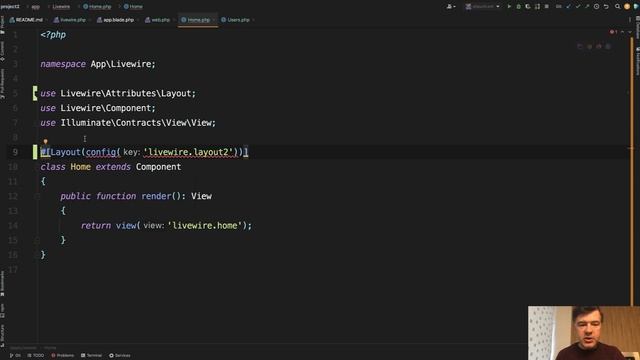
Task: Click gutter line number 9
Action: pyautogui.click(x=15, y=152)
